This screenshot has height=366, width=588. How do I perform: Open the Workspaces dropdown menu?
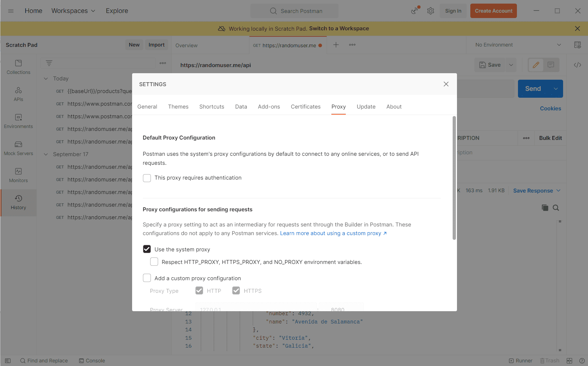(x=73, y=11)
